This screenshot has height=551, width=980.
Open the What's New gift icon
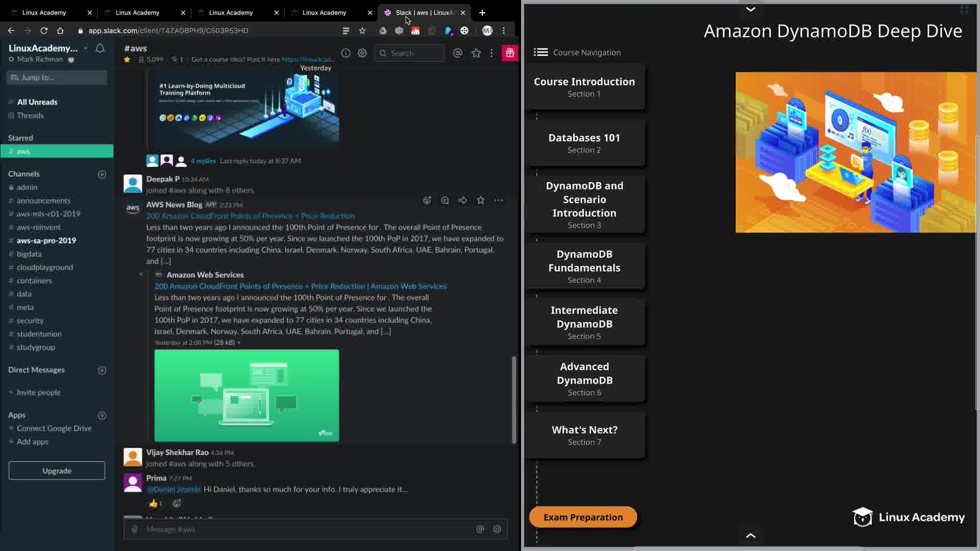(x=509, y=53)
